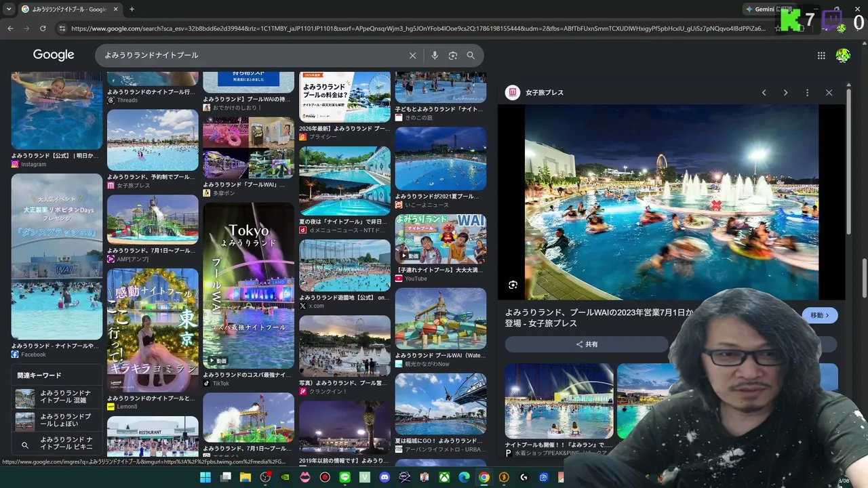
Task: Open OBS Studio from the taskbar
Action: (266, 477)
